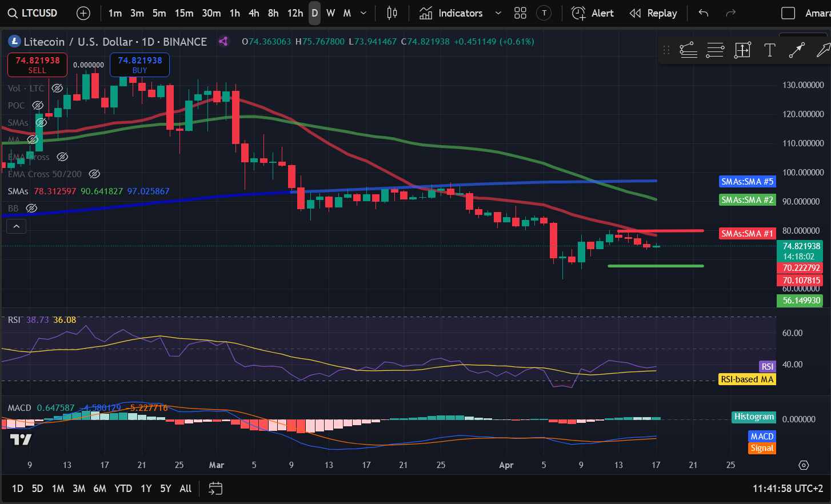Show the POC indicator via eye icon
Image resolution: width=831 pixels, height=504 pixels.
pos(38,105)
